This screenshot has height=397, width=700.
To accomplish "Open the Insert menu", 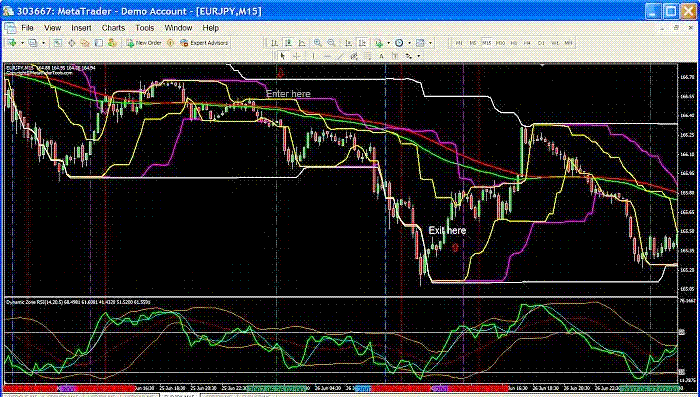I will coord(81,28).
